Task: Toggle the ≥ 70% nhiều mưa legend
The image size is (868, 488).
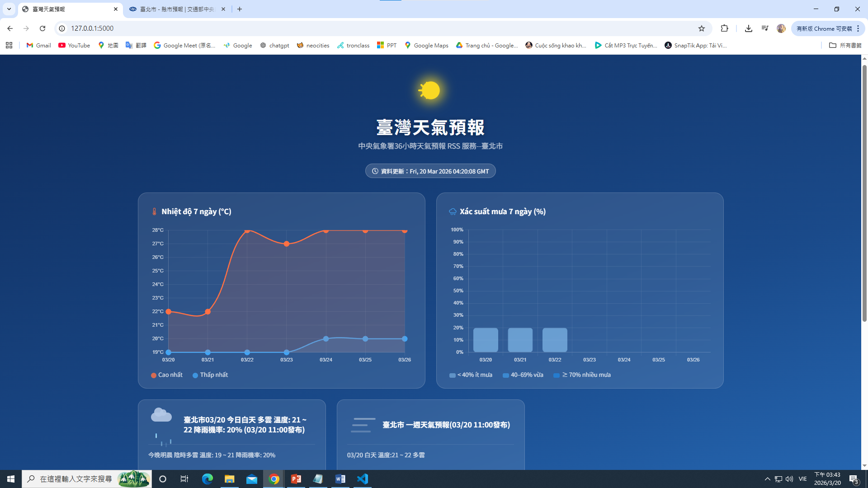Action: click(x=582, y=375)
